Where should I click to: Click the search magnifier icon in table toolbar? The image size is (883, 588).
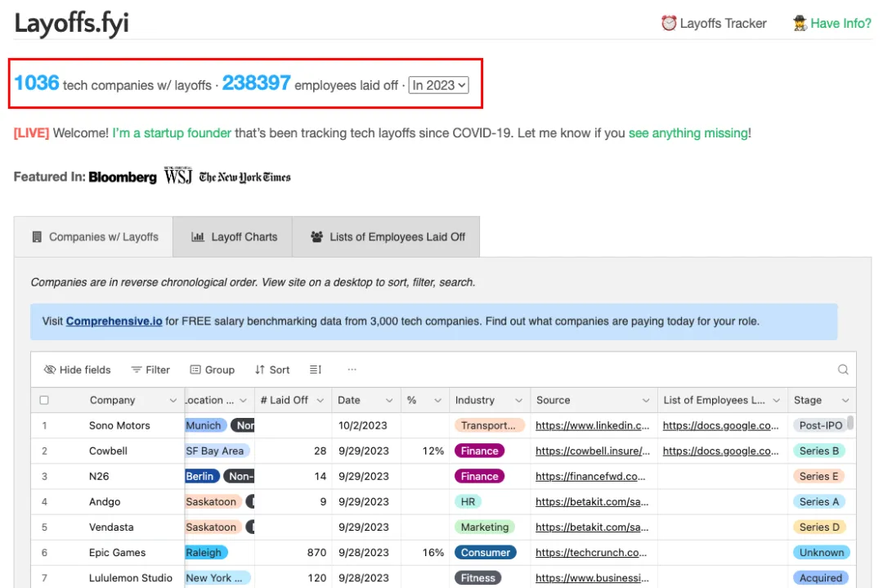(843, 370)
